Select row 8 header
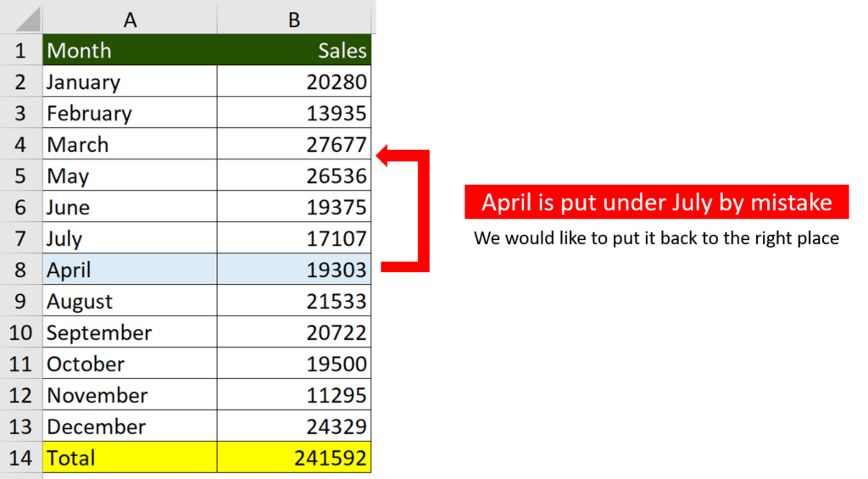 (x=20, y=270)
